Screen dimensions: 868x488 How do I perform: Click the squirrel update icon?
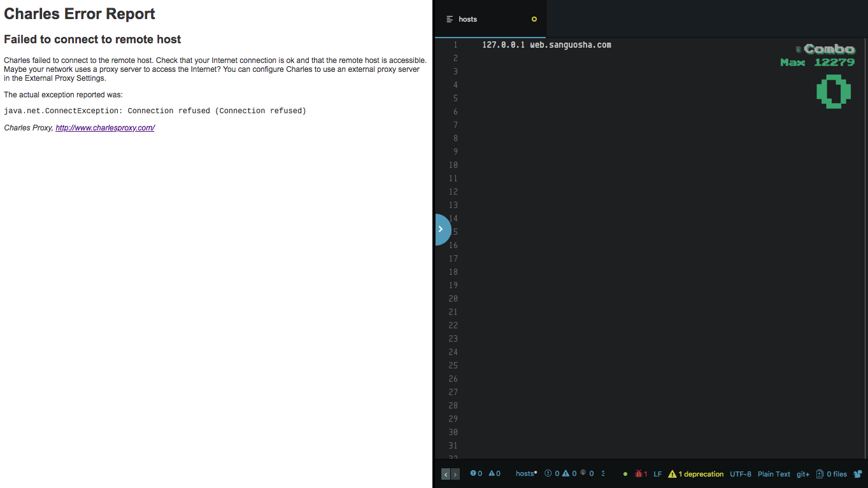point(858,474)
